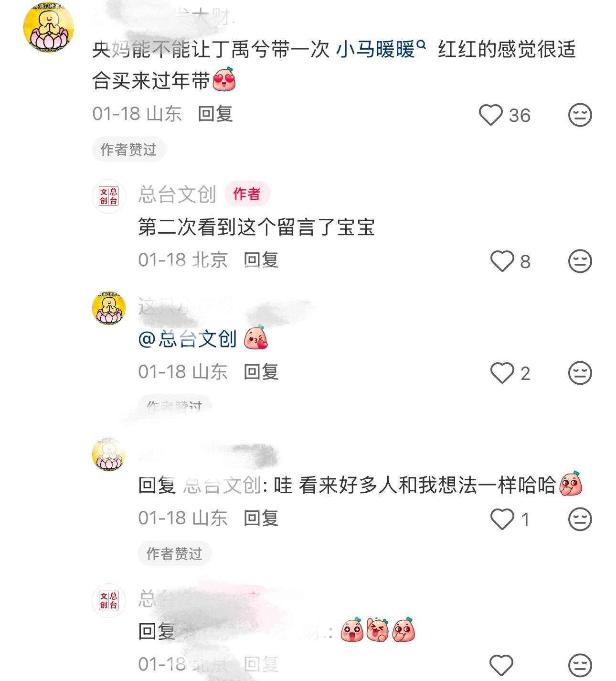Like the @总台文创 reply with 2 likes
The image size is (616, 681).
(502, 373)
